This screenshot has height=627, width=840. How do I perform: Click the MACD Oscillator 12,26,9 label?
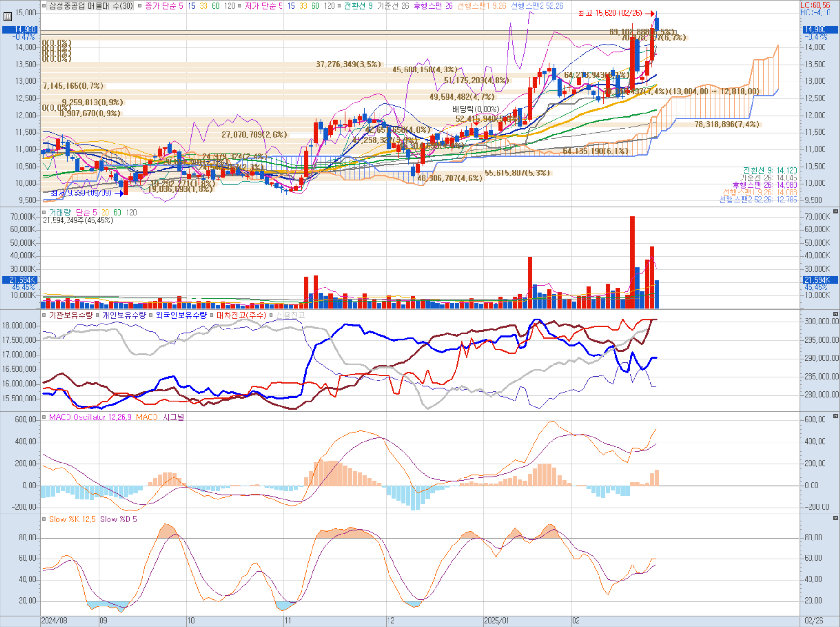90,417
